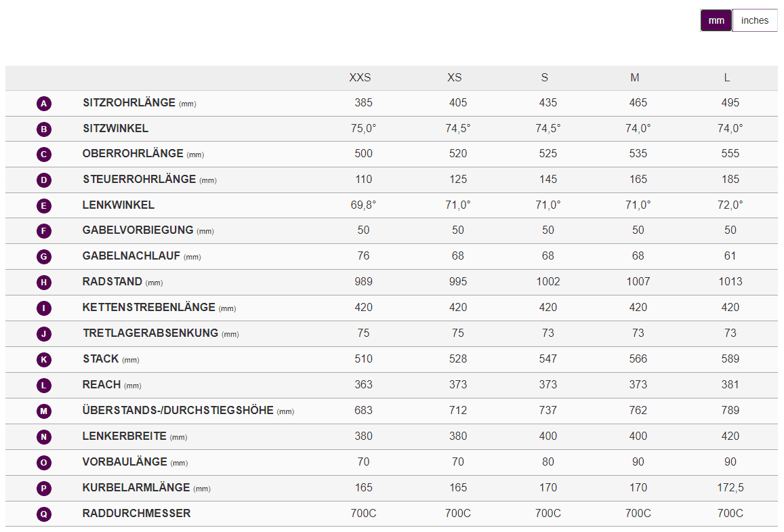This screenshot has height=532, width=784.
Task: Click the E icon for Lenkwinkel
Action: pos(44,205)
